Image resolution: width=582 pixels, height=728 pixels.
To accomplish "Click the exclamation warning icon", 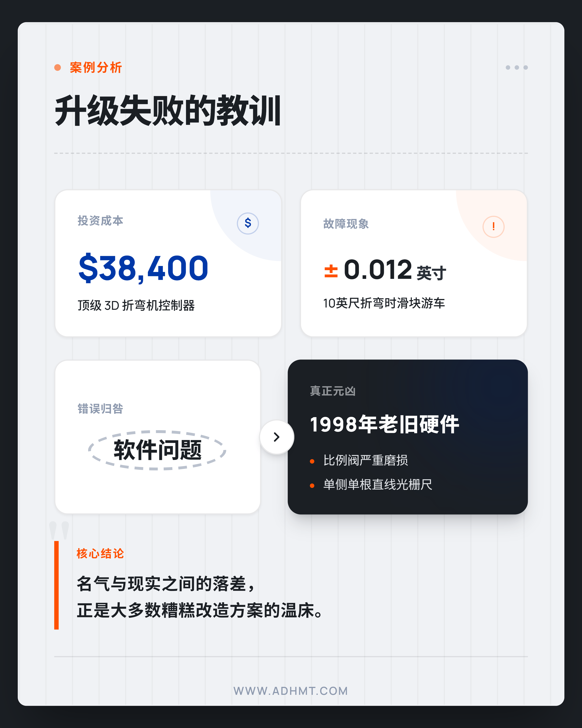I will pyautogui.click(x=493, y=227).
